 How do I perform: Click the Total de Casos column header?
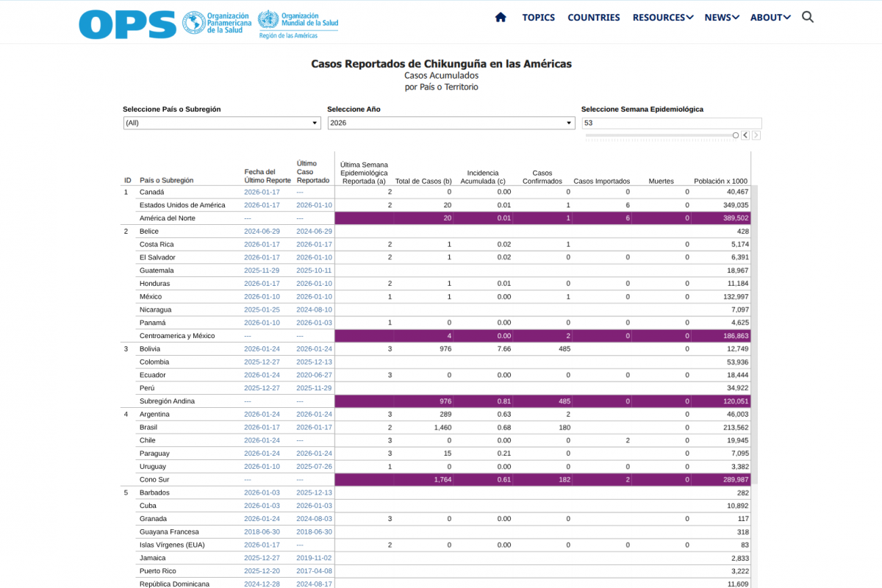coord(423,181)
